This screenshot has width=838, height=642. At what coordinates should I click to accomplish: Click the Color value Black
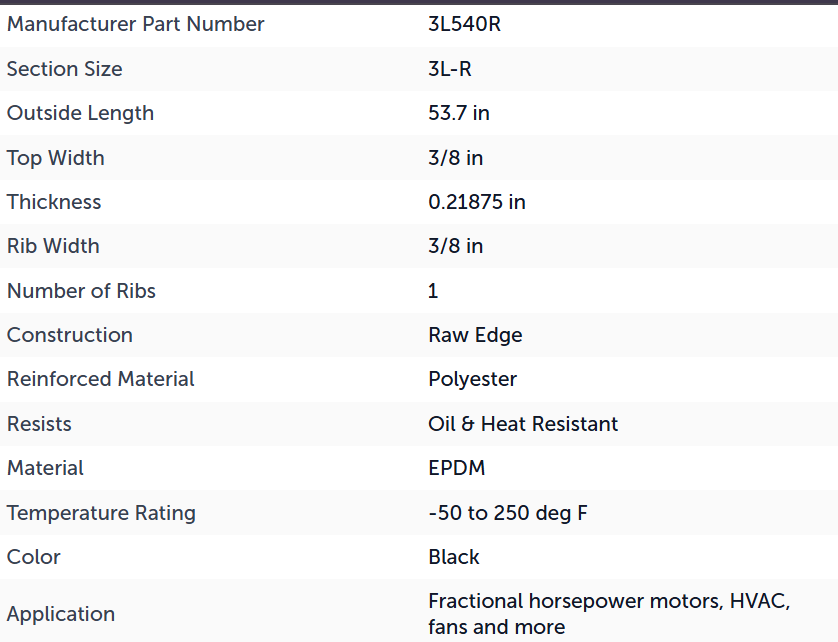(454, 557)
